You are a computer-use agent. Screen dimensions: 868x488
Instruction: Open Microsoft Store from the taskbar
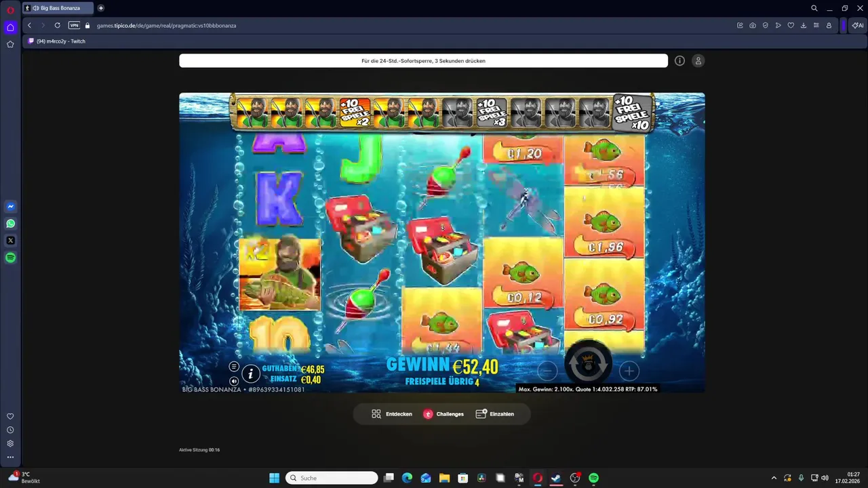(462, 478)
